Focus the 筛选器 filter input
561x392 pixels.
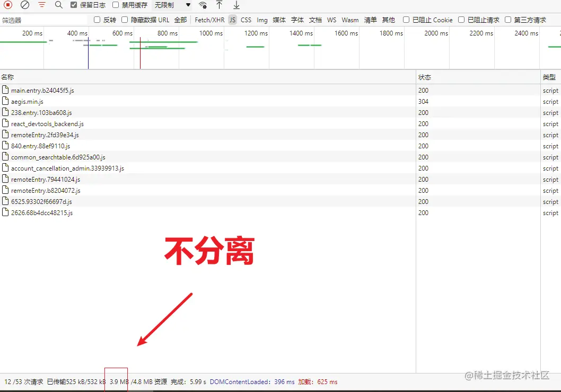coord(43,20)
